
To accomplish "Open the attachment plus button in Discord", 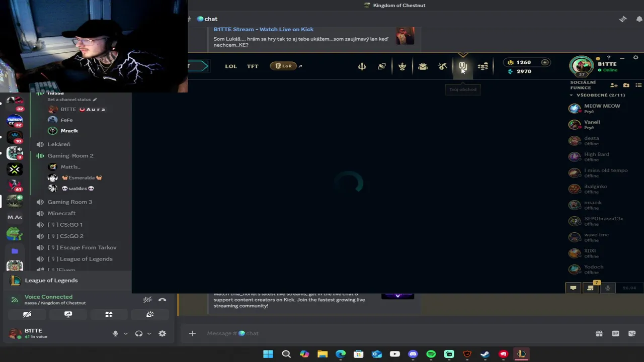I will [192, 333].
